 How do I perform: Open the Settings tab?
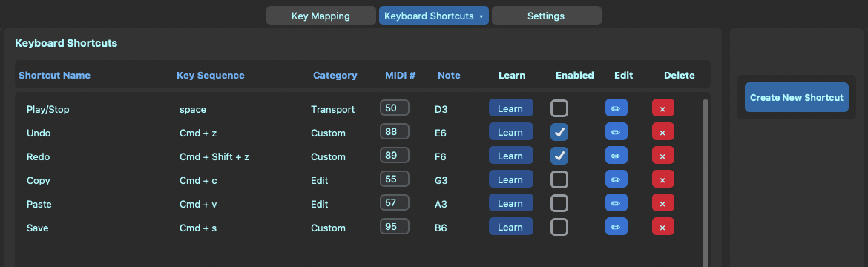546,16
